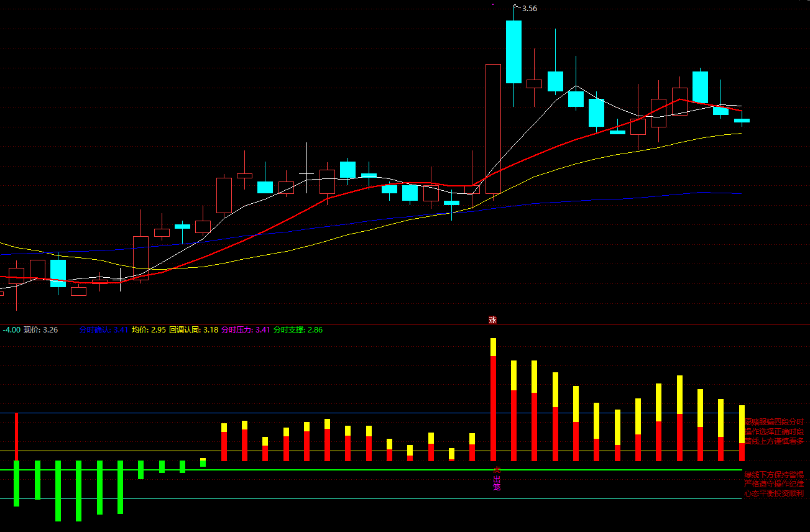The image size is (810, 532).
Task: Select the 分时确认: 3.41 legend entry
Action: [104, 330]
